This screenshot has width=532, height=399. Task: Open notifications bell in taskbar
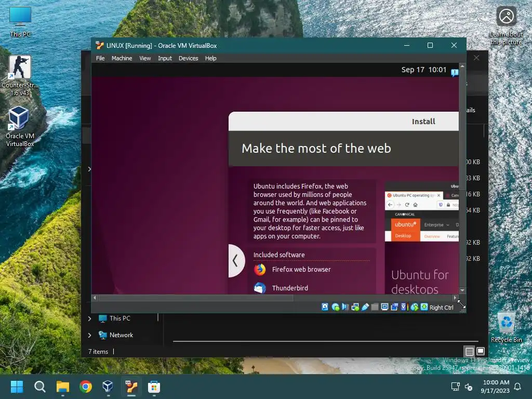click(518, 387)
